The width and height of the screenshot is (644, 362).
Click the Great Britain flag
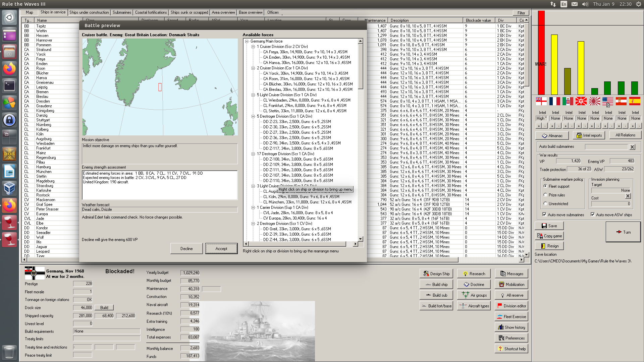(541, 101)
